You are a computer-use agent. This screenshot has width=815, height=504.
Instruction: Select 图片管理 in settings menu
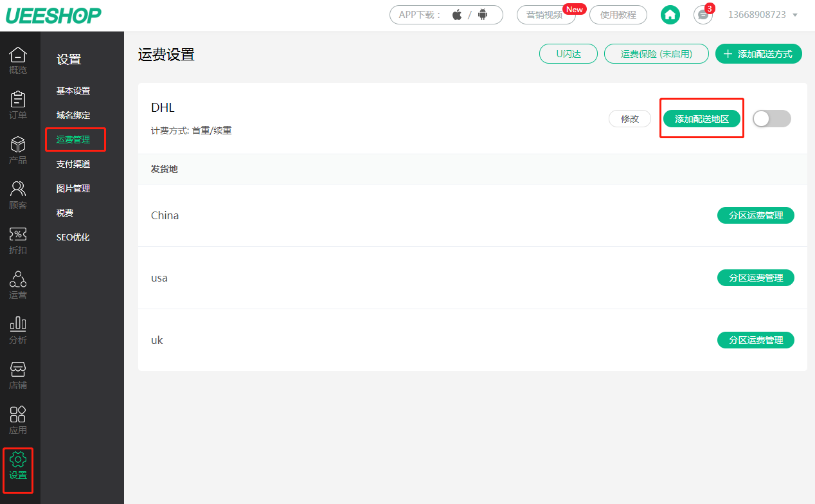(x=73, y=189)
